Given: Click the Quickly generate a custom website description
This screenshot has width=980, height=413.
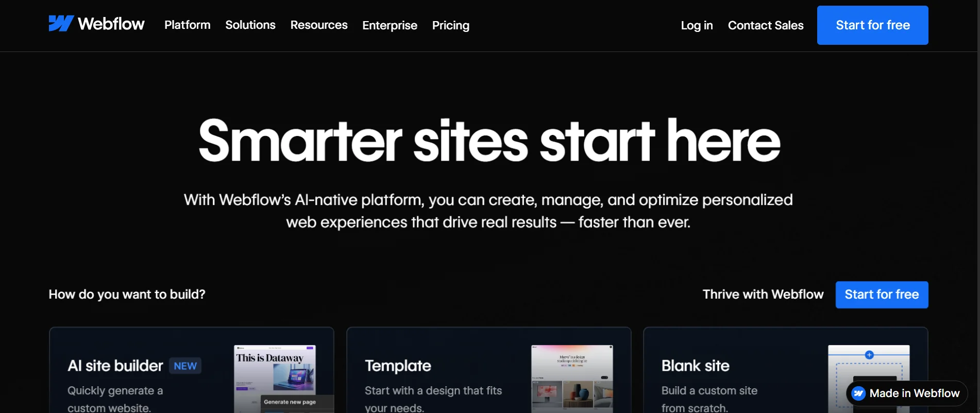Looking at the screenshot, I should tap(115, 399).
